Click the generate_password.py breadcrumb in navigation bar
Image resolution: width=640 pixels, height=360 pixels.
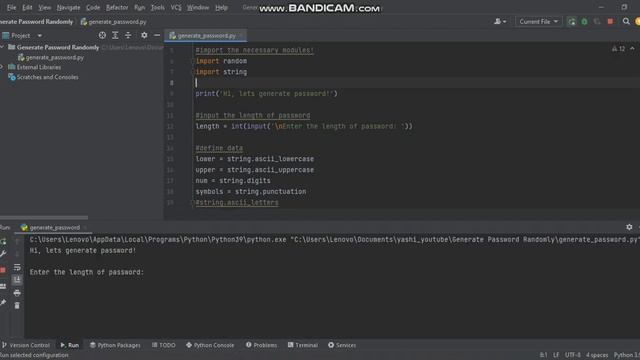[x=113, y=22]
